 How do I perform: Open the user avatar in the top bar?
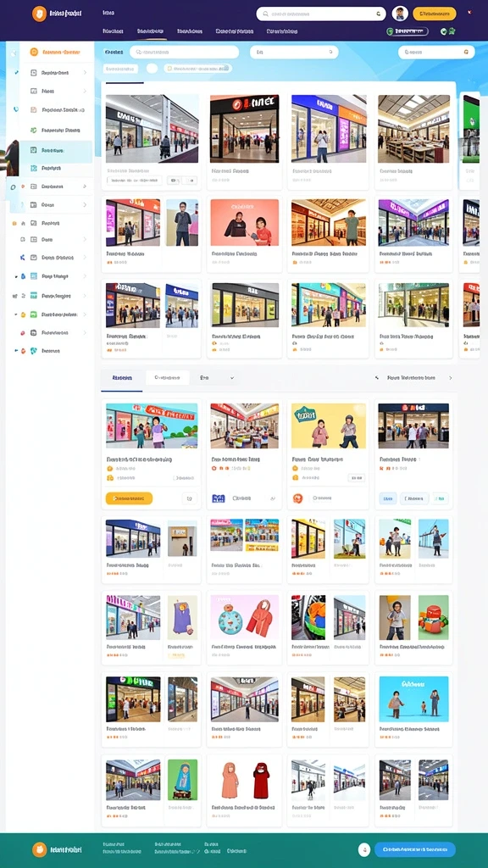pyautogui.click(x=400, y=14)
